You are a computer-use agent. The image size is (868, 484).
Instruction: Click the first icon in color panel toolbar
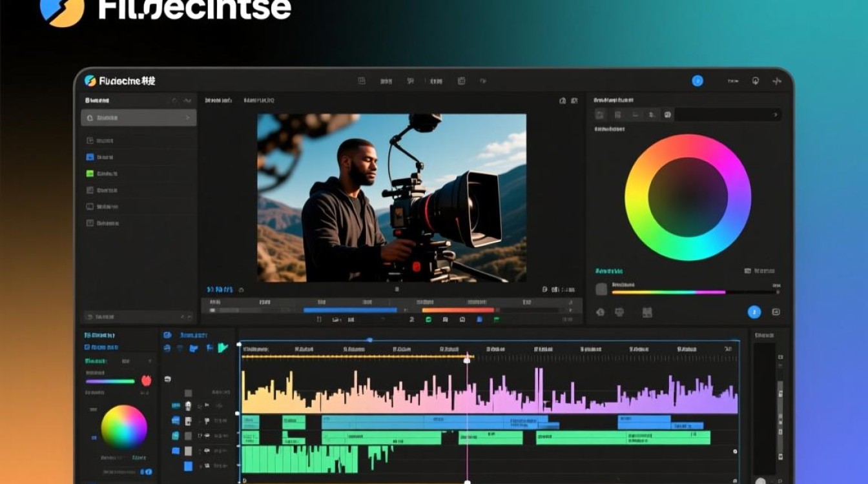(601, 115)
